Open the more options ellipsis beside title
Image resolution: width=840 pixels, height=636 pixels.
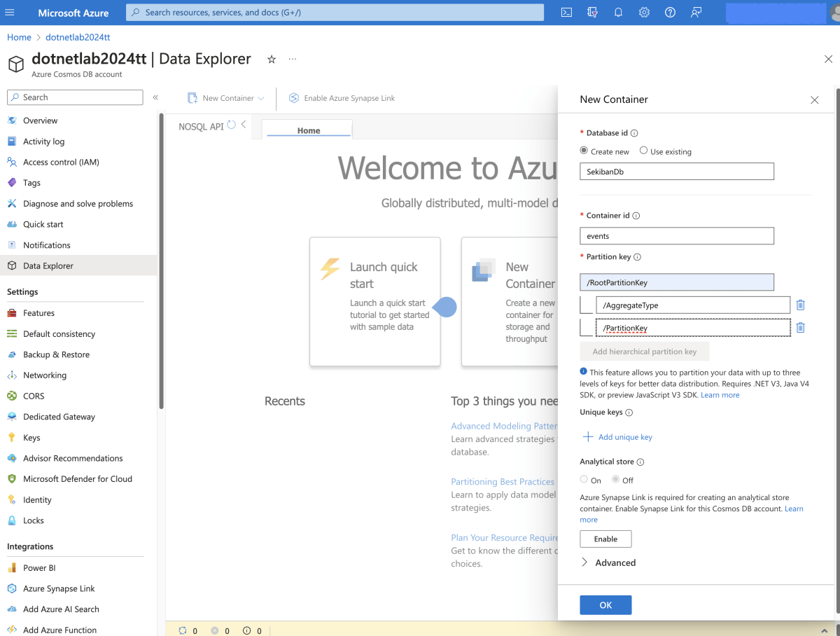(292, 60)
